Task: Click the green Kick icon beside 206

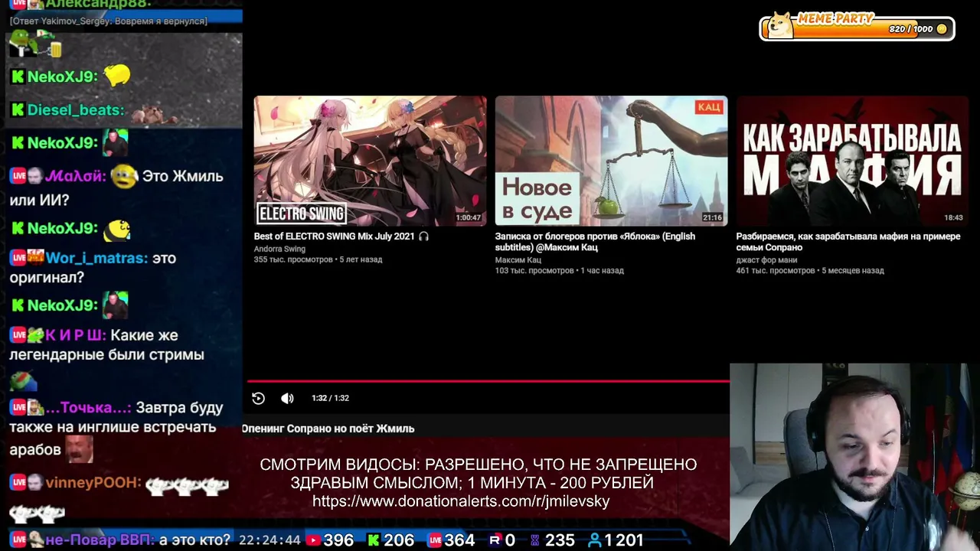Action: [374, 540]
